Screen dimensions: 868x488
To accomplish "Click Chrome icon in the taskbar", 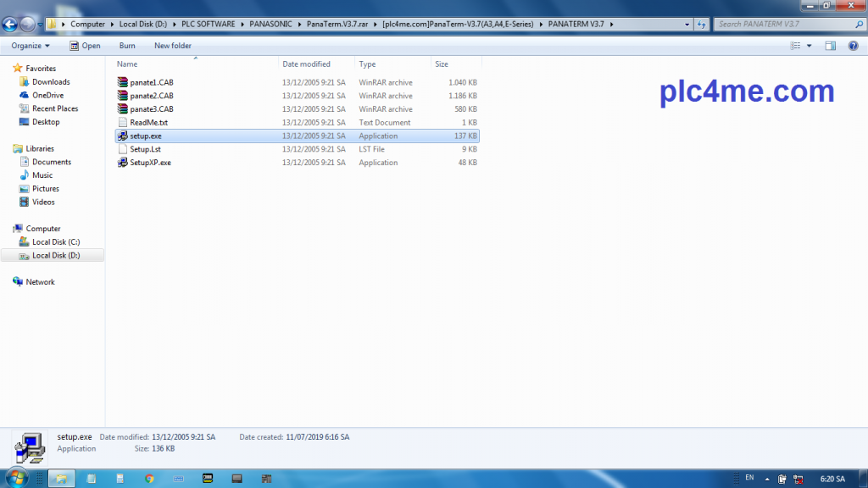I will click(149, 479).
